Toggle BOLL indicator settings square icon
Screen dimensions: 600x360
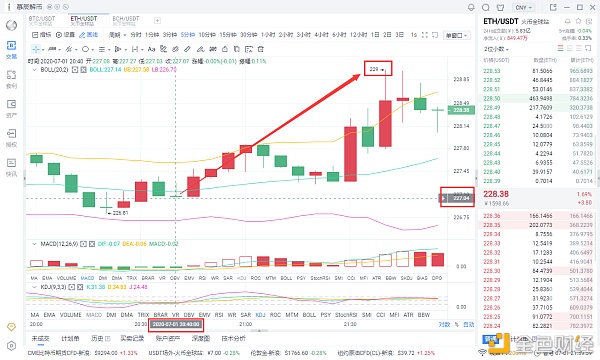pos(75,70)
